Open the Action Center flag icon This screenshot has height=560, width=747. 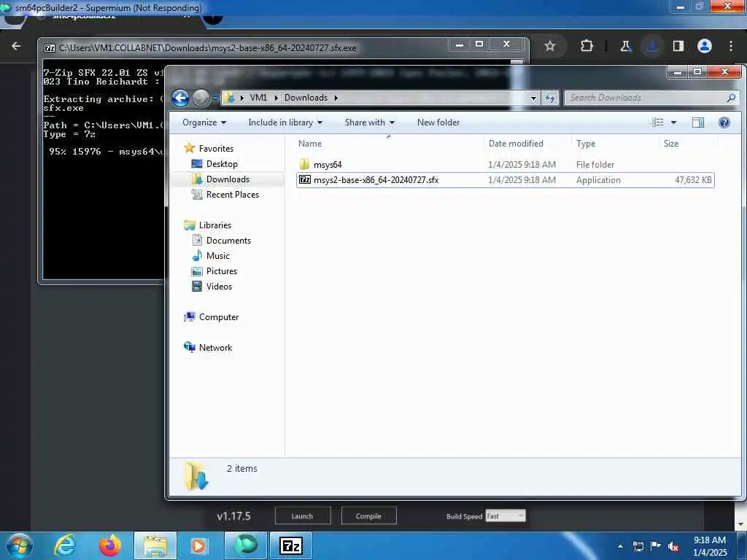point(656,546)
